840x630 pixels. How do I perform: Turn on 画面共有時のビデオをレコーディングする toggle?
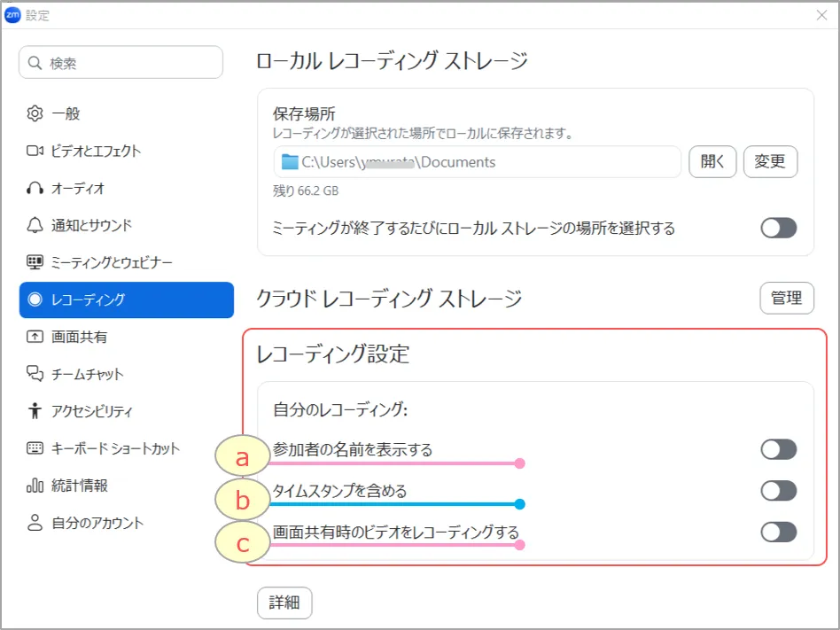tap(778, 532)
